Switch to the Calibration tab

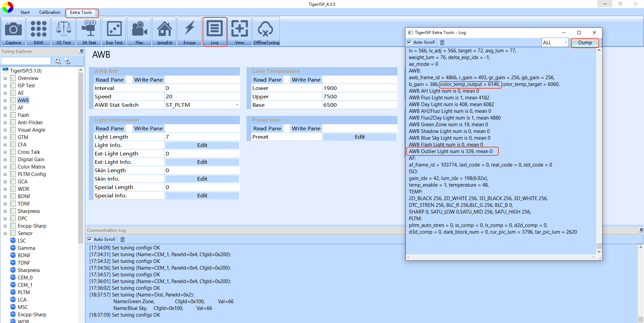(x=50, y=12)
